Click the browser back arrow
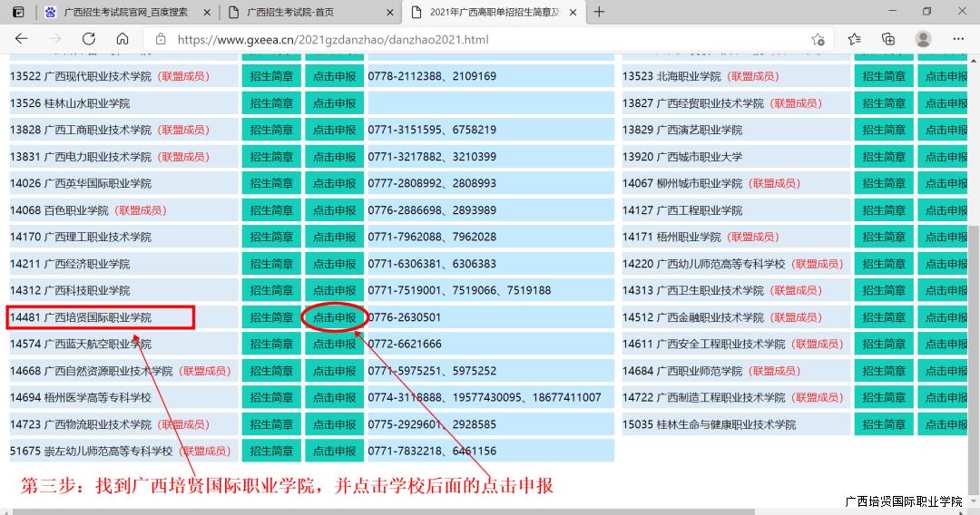Image resolution: width=980 pixels, height=515 pixels. [22, 39]
